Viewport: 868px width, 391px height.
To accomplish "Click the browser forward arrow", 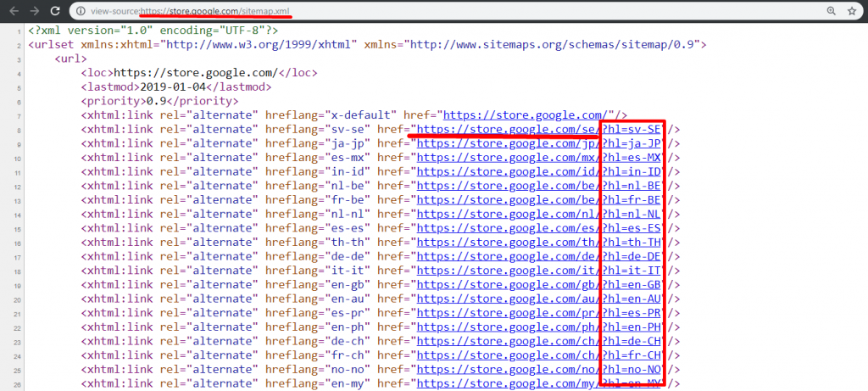I will tap(34, 11).
